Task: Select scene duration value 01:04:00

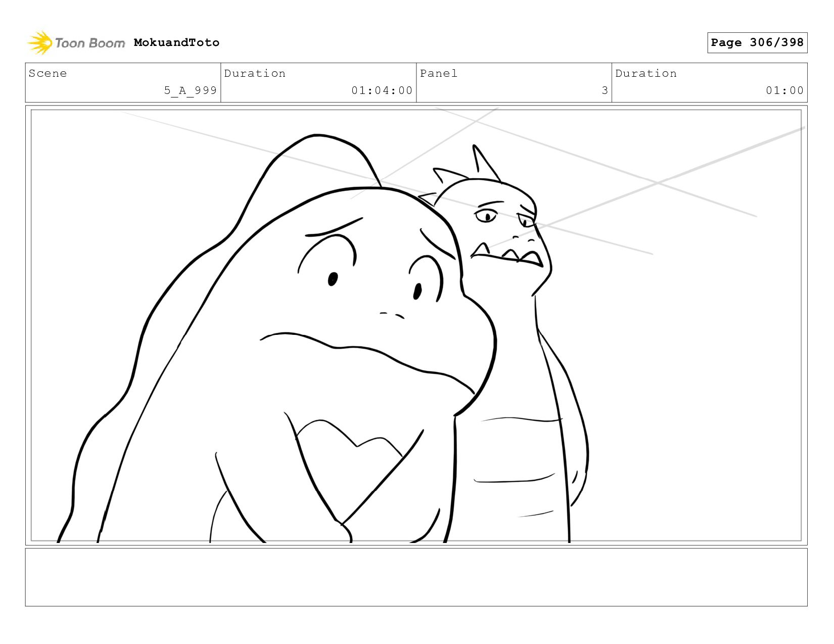Action: click(382, 90)
